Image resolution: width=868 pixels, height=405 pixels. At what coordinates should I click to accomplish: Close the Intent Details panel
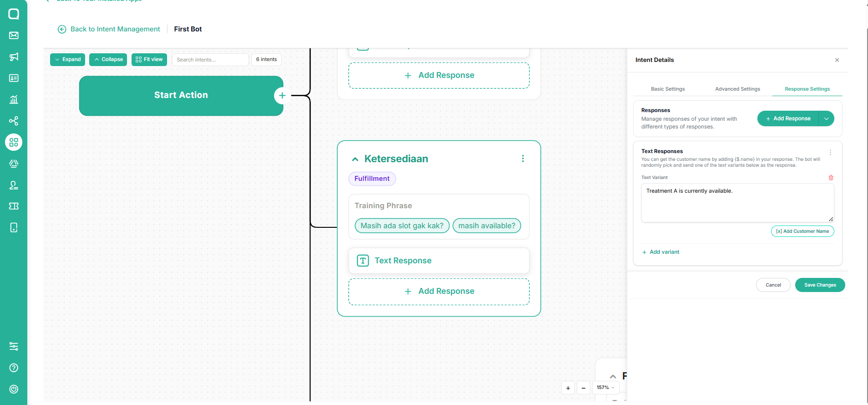tap(837, 60)
